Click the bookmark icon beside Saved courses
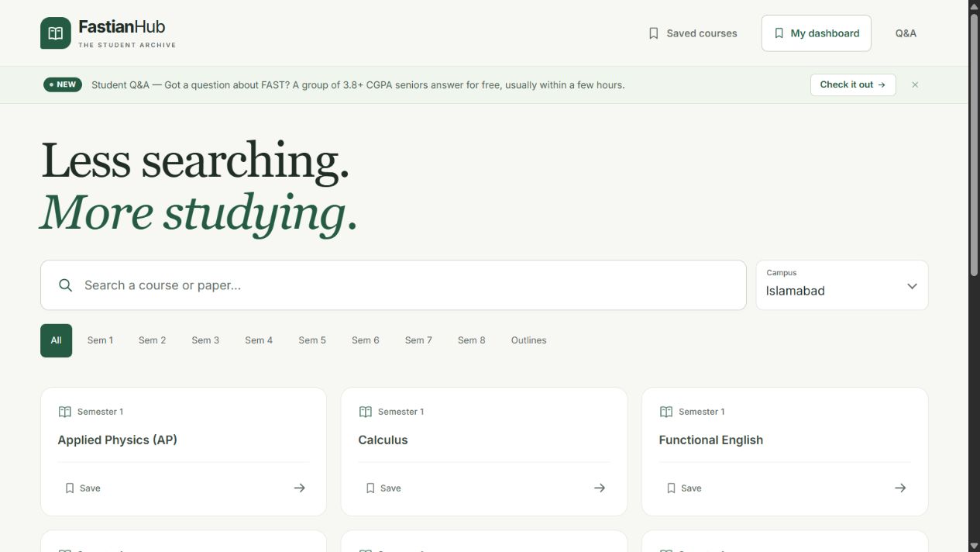The height and width of the screenshot is (552, 980). [654, 33]
